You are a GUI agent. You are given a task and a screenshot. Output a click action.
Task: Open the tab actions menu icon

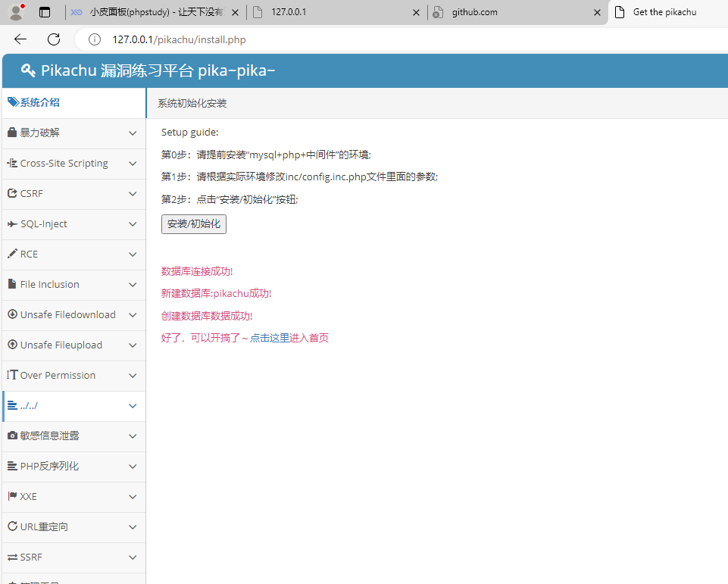pyautogui.click(x=45, y=12)
